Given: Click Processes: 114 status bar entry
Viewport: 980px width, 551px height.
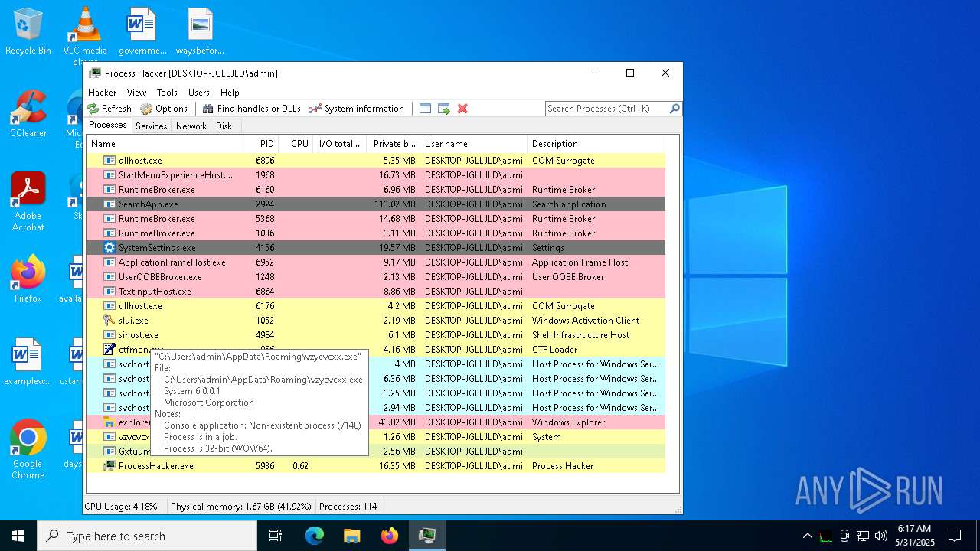Looking at the screenshot, I should (x=348, y=507).
